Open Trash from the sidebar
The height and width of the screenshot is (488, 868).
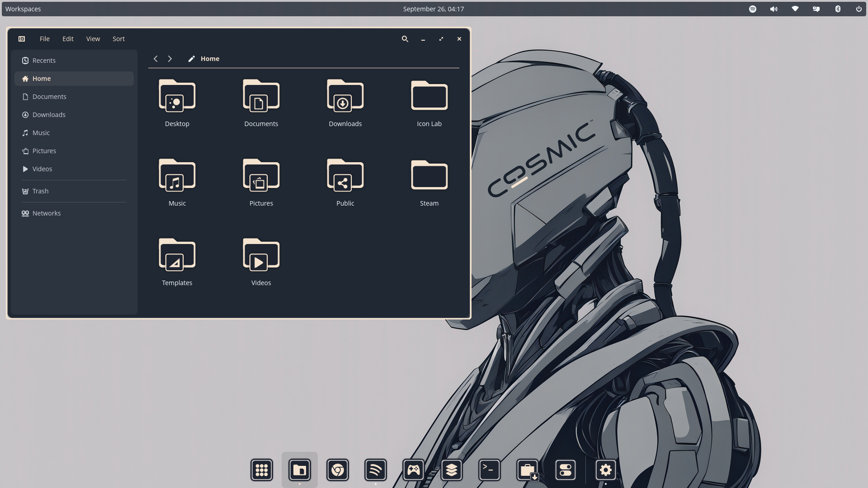[x=40, y=191]
